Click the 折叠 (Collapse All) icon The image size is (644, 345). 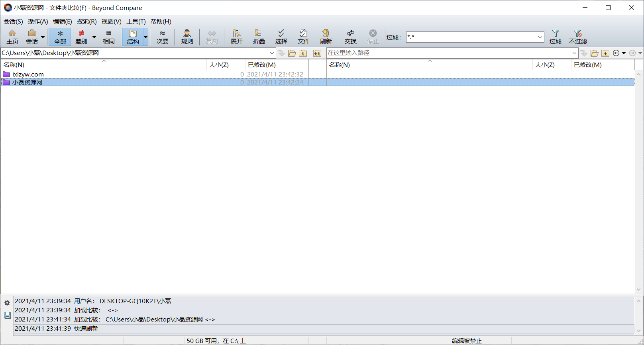point(259,37)
